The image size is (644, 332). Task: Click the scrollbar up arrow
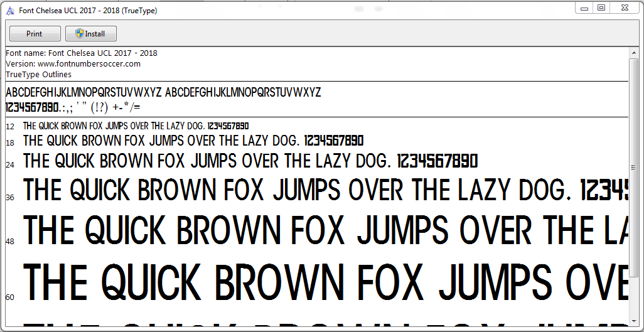[635, 51]
